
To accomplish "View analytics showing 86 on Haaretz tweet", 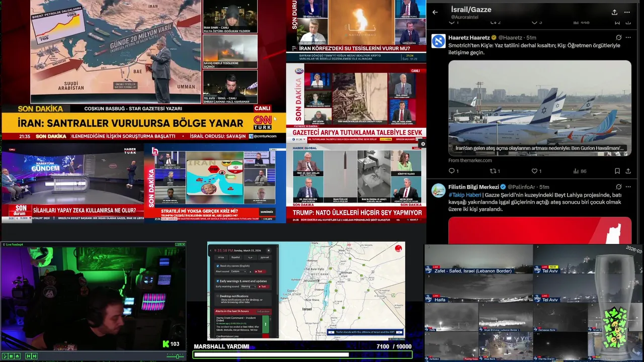I will (580, 171).
